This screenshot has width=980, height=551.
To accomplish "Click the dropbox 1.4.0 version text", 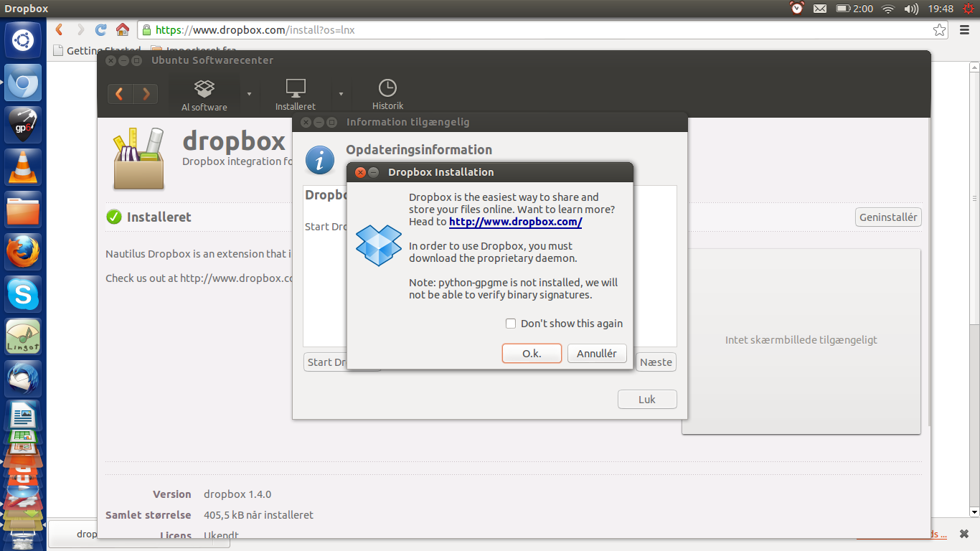I will pyautogui.click(x=237, y=494).
